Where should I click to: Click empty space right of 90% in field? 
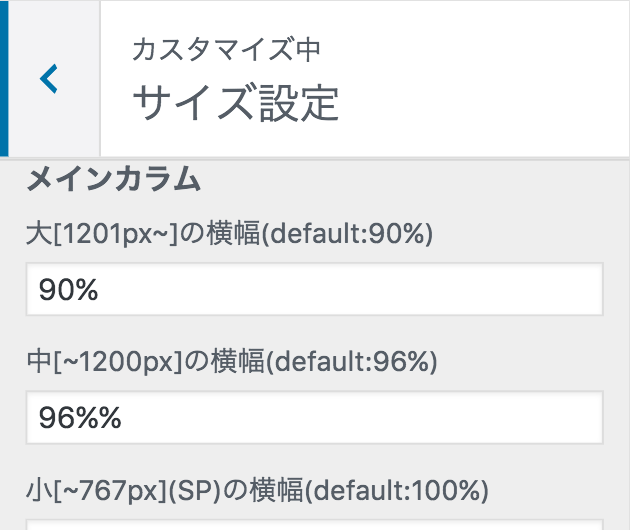[x=400, y=290]
